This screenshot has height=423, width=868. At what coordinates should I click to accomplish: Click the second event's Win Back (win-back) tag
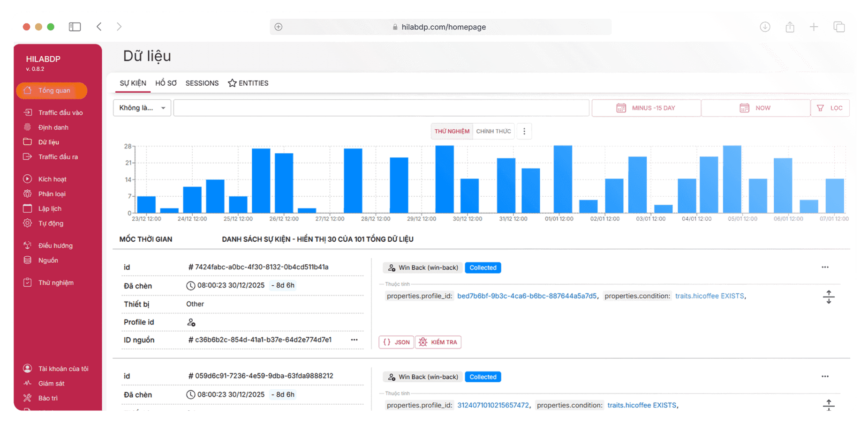(423, 377)
